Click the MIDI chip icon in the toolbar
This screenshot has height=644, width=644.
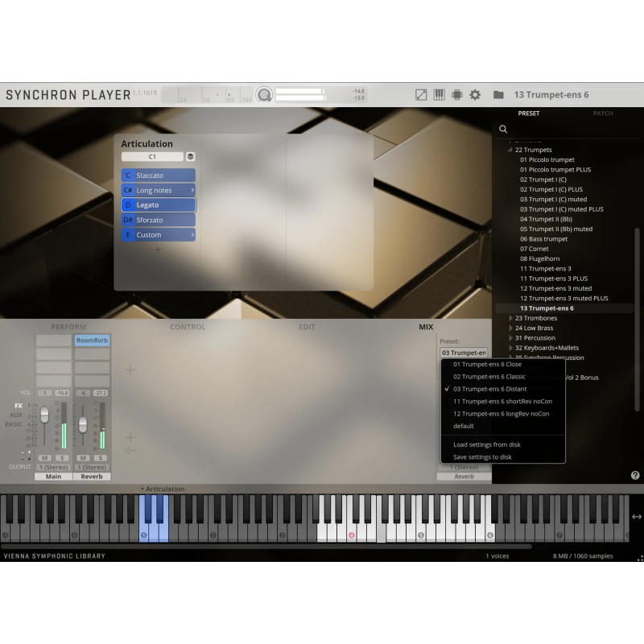[456, 94]
